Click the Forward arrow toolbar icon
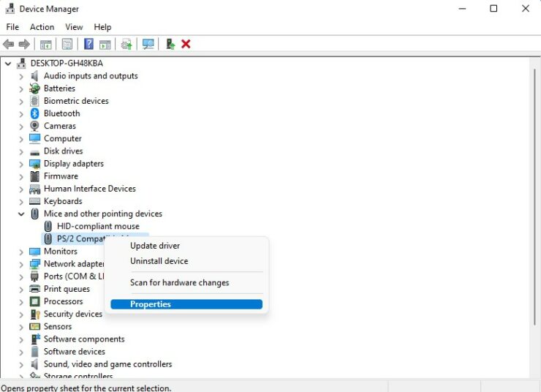 [24, 44]
